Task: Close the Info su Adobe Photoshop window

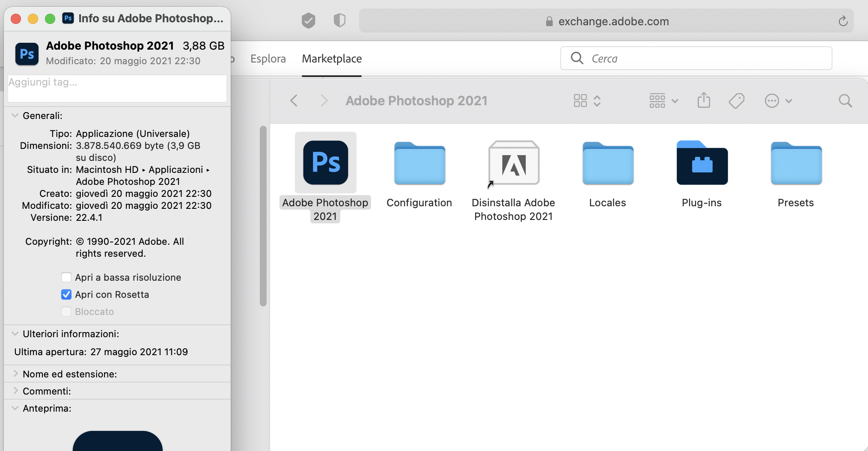Action: coord(16,18)
